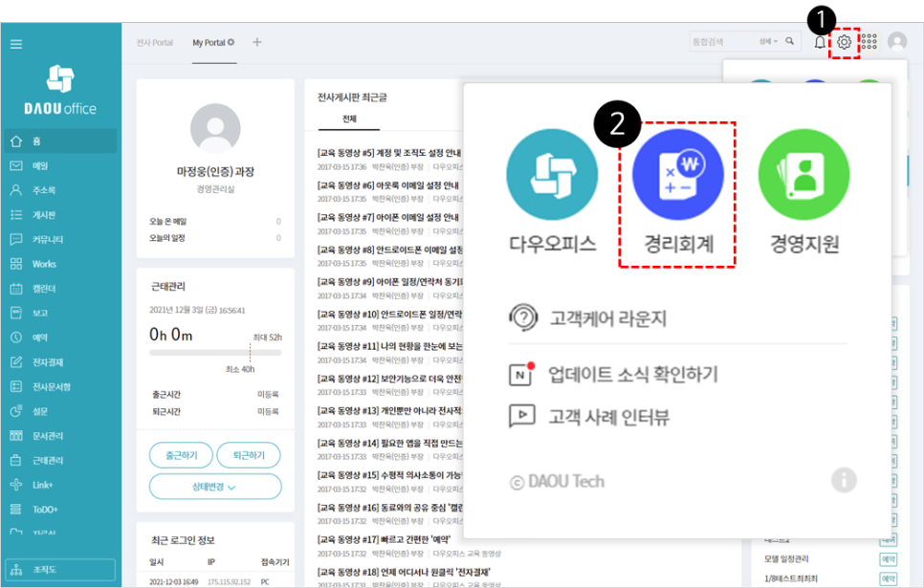Open 고객 사례 인터뷰 link

[x=589, y=417]
